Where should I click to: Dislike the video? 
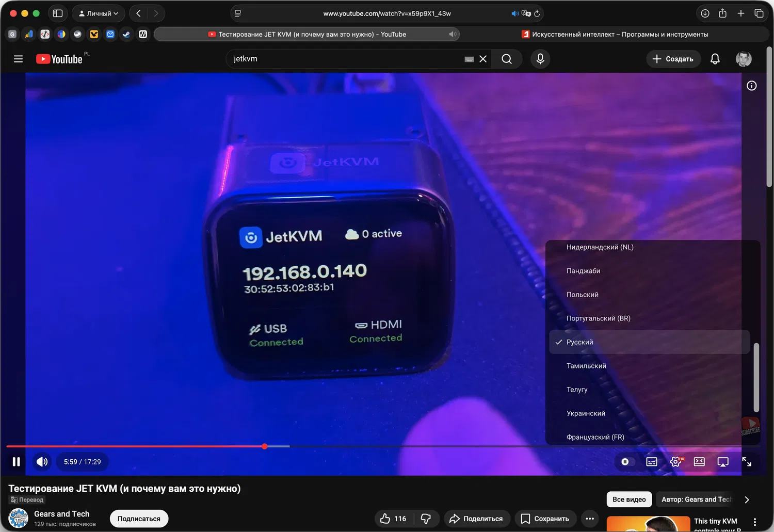tap(426, 519)
